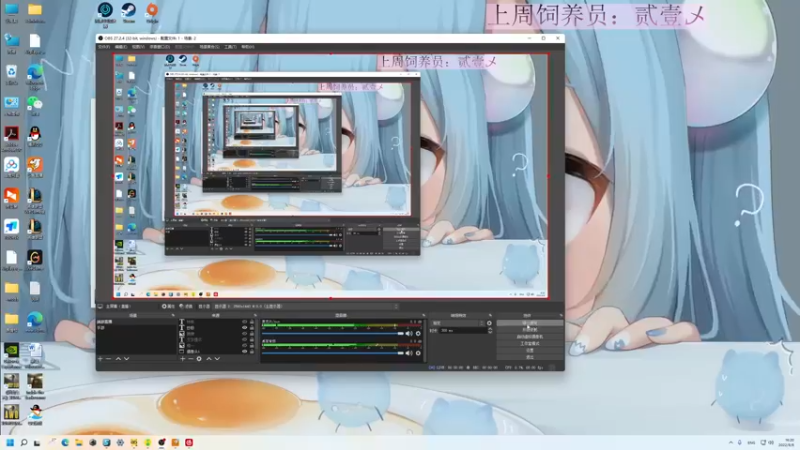Move selected scene down with arrow icon
Screen dimensions: 800x450
point(127,359)
